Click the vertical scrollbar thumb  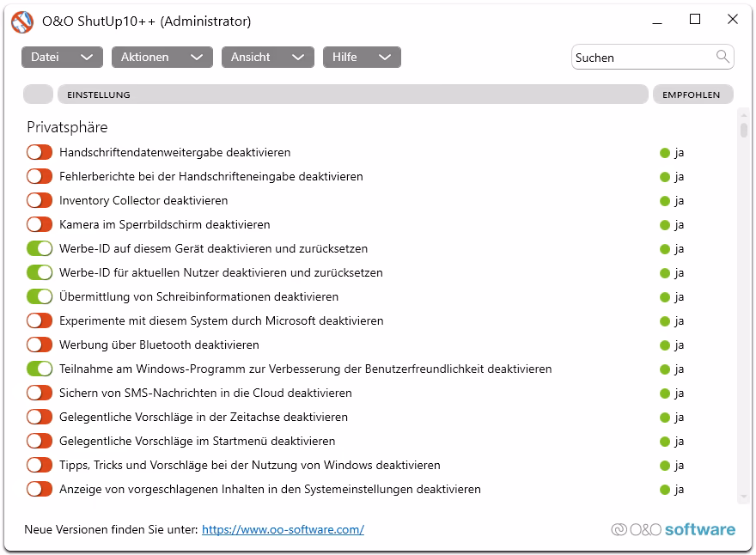pyautogui.click(x=743, y=131)
